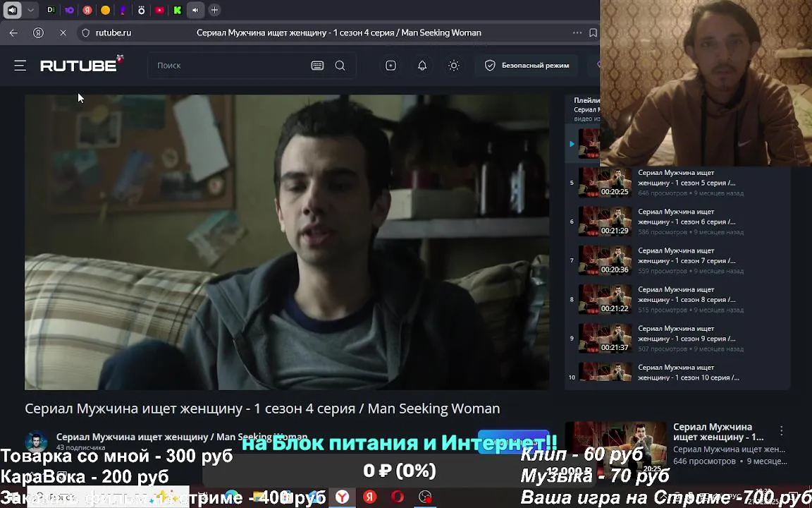
Task: Open playlist title 1 сезон 6 серия
Action: (687, 217)
